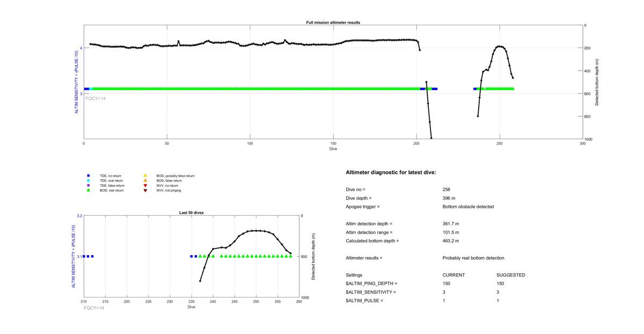Select the 'NVV, no return' legend label
This screenshot has width=644, height=334.
pos(167,185)
